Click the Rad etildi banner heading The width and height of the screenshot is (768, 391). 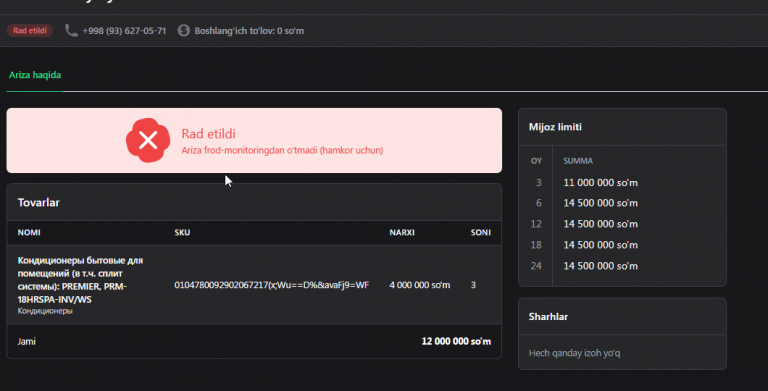[x=208, y=134]
